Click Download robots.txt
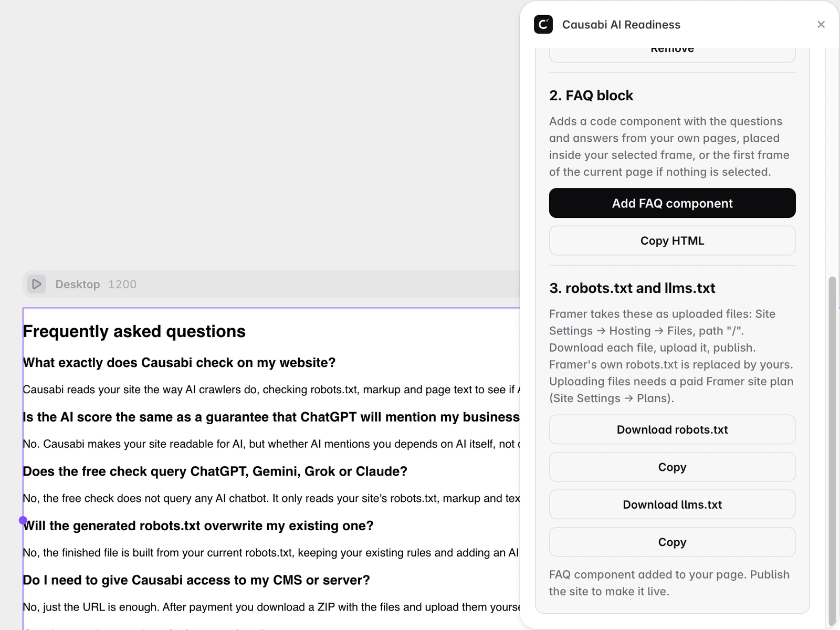This screenshot has width=840, height=630. (x=672, y=429)
